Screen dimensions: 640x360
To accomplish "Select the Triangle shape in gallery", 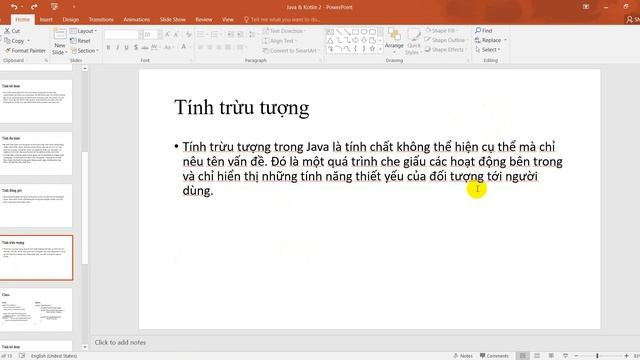I will click(330, 40).
